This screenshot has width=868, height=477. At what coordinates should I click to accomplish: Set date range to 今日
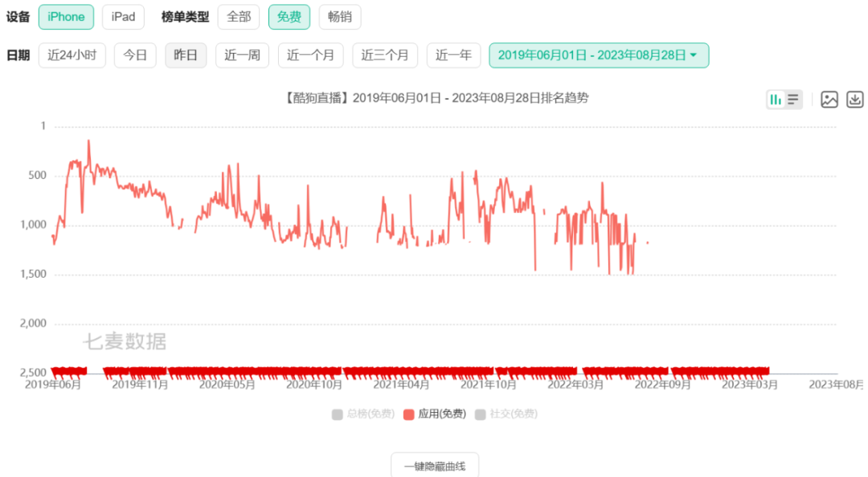(x=135, y=55)
